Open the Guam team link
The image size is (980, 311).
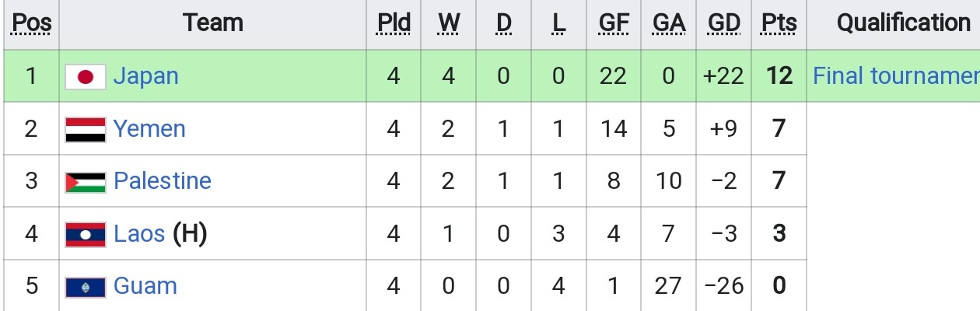tap(145, 286)
